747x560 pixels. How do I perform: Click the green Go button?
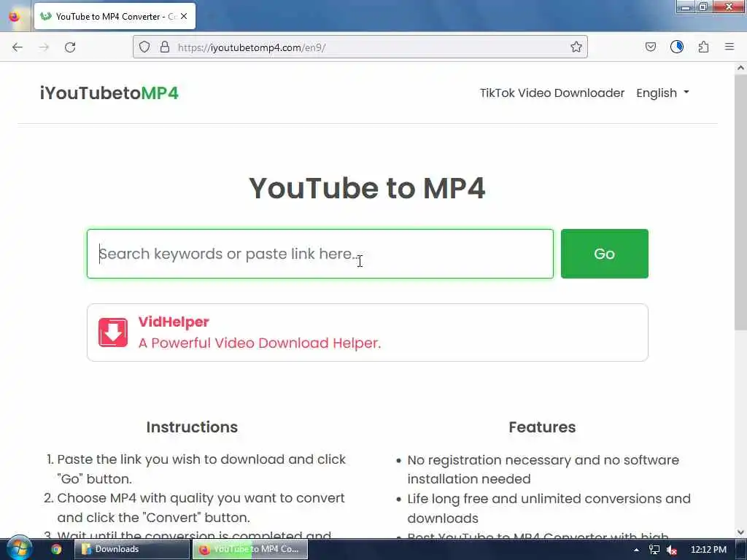[604, 254]
